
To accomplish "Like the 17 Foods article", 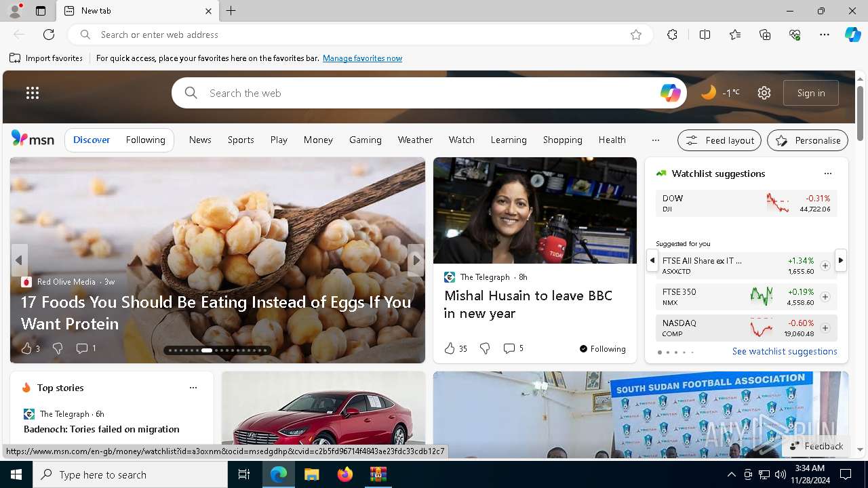I will coord(26,348).
